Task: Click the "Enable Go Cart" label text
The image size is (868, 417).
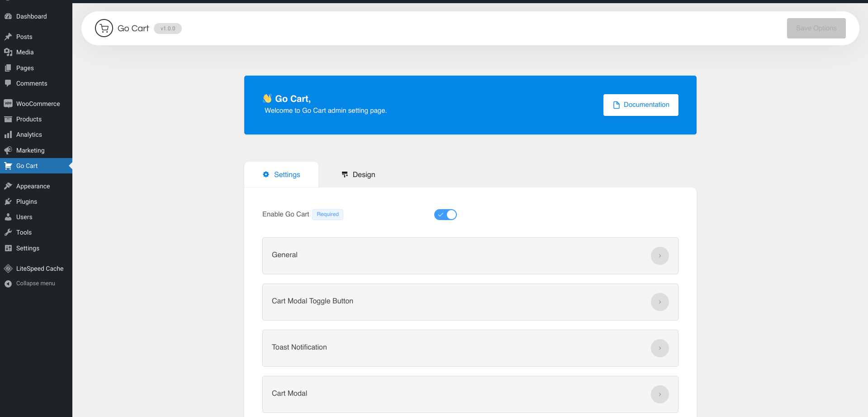Action: click(286, 214)
